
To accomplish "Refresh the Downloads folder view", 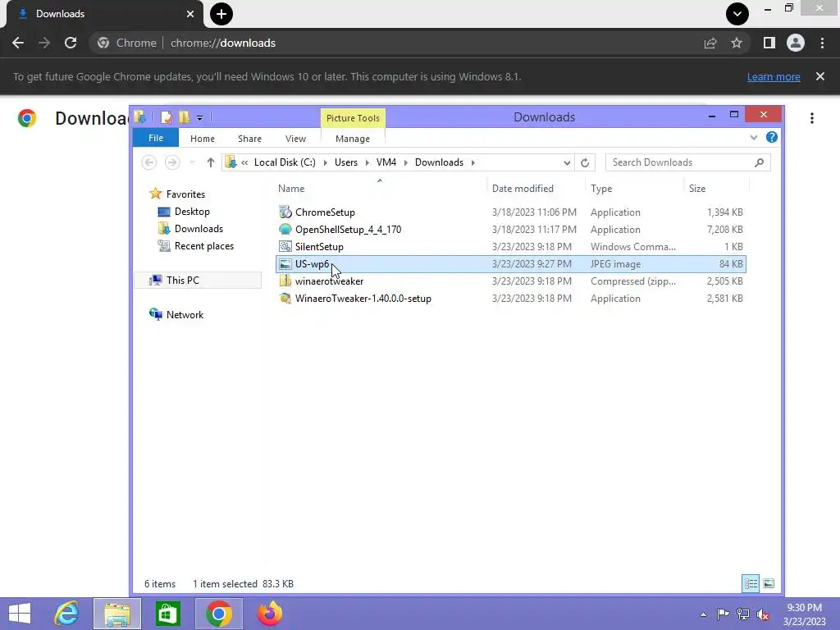I will [585, 163].
